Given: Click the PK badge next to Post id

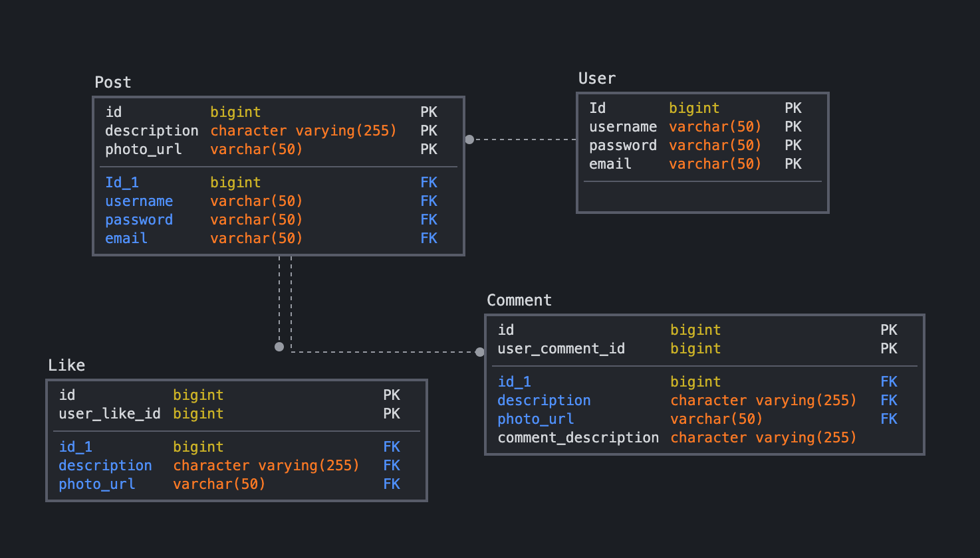Looking at the screenshot, I should (428, 112).
